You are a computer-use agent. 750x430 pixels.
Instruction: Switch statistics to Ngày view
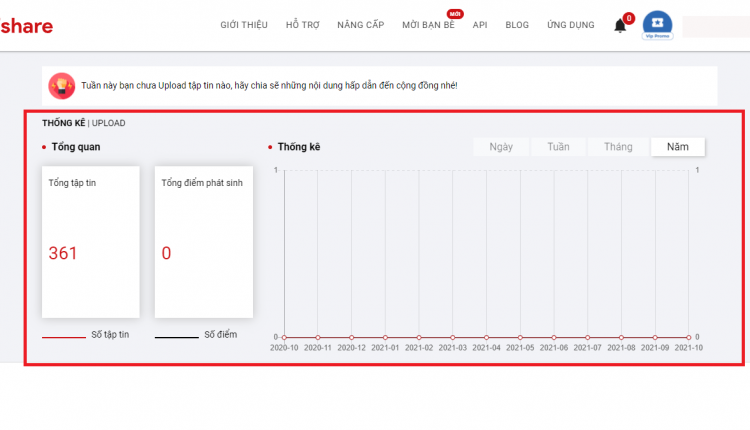click(501, 147)
